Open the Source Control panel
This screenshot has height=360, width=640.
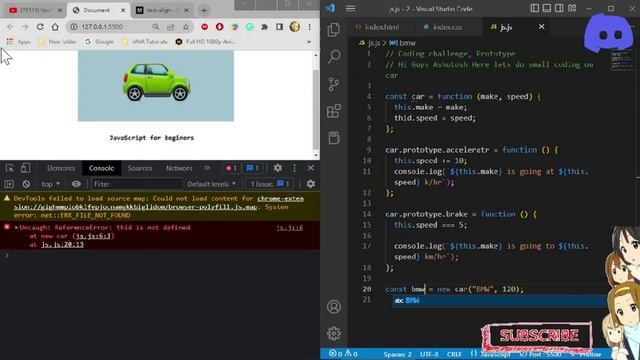tap(334, 84)
